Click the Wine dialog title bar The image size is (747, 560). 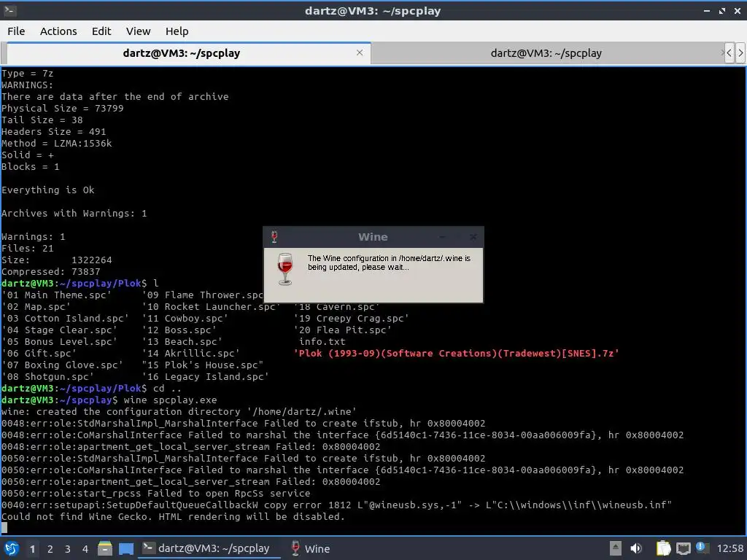373,237
